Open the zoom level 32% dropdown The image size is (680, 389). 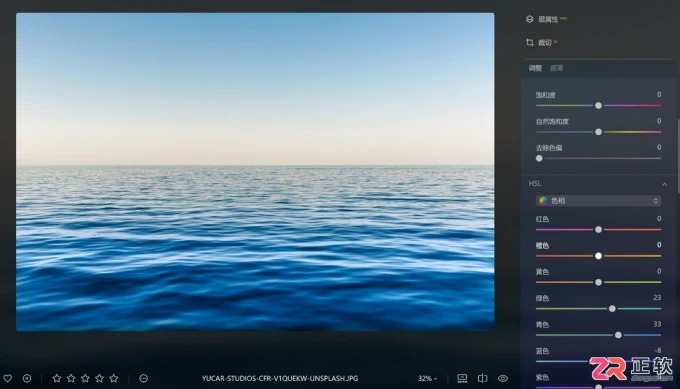(x=428, y=378)
